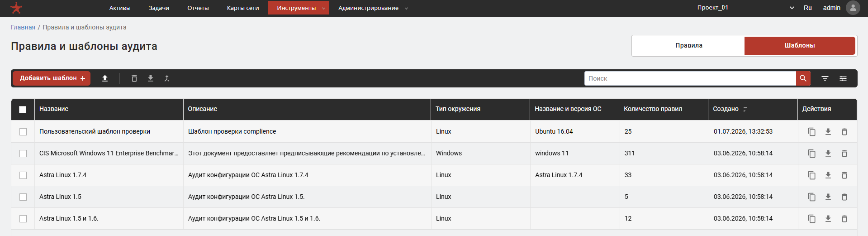Go to Главная breadcrumb link

click(x=23, y=27)
